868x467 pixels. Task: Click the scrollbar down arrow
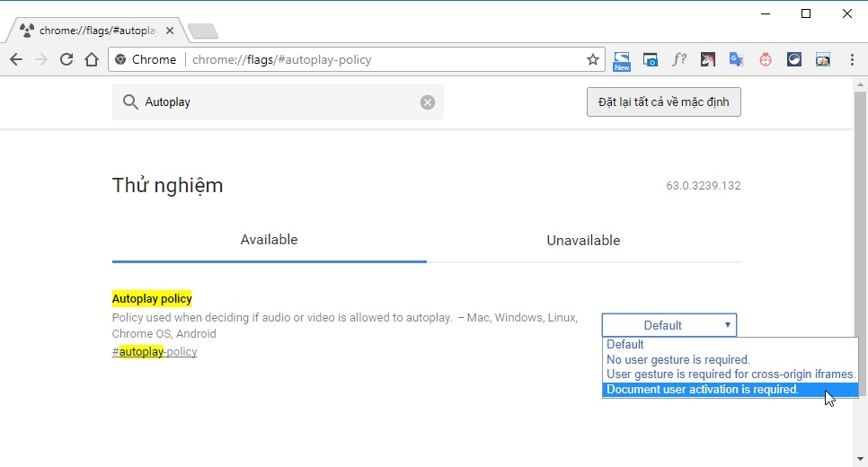[860, 459]
